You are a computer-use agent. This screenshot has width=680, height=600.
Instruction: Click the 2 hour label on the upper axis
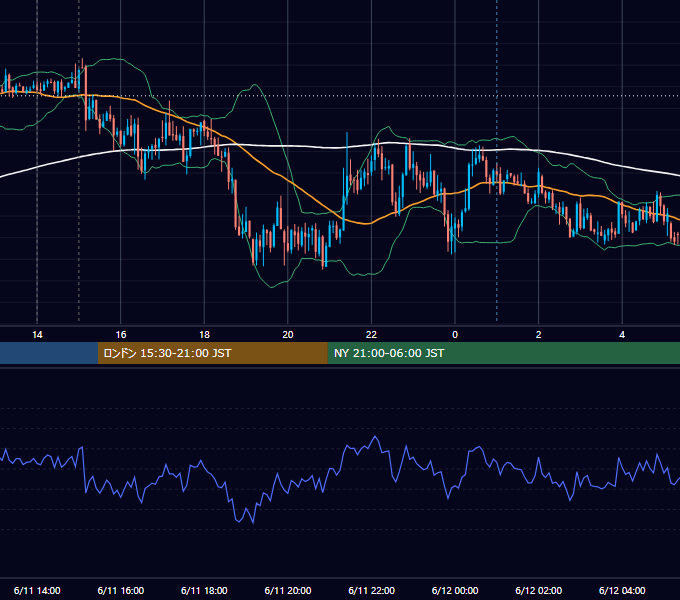[539, 335]
